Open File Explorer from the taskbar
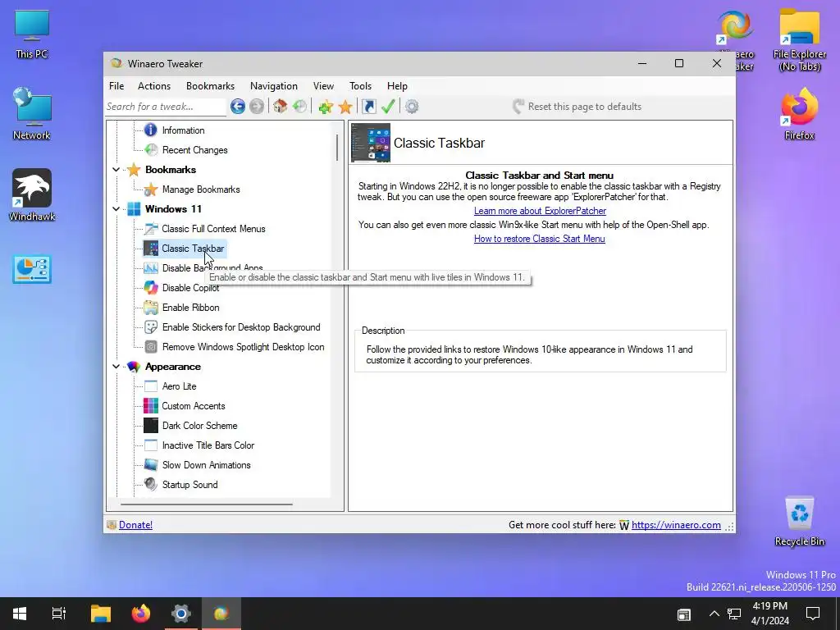Screen dimensions: 840x630 point(101,614)
